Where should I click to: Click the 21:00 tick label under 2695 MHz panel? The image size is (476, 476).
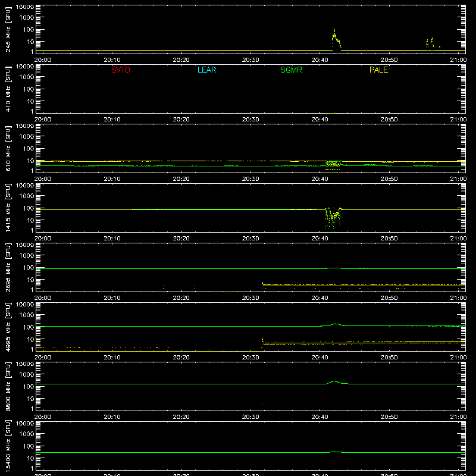click(458, 298)
